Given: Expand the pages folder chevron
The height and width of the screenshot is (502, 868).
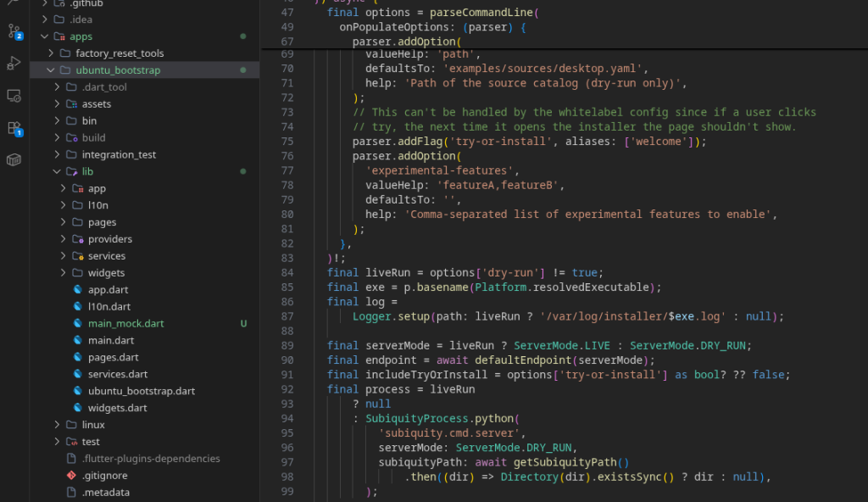Looking at the screenshot, I should [63, 222].
